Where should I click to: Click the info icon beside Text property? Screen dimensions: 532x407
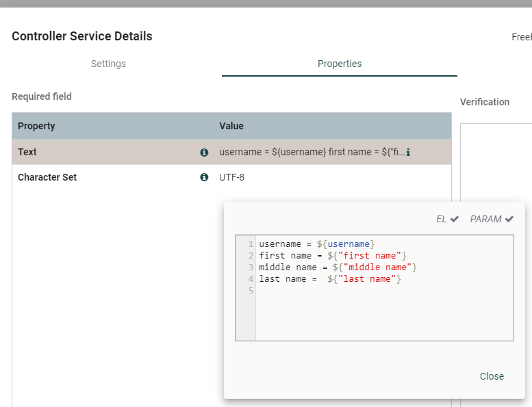pos(204,153)
